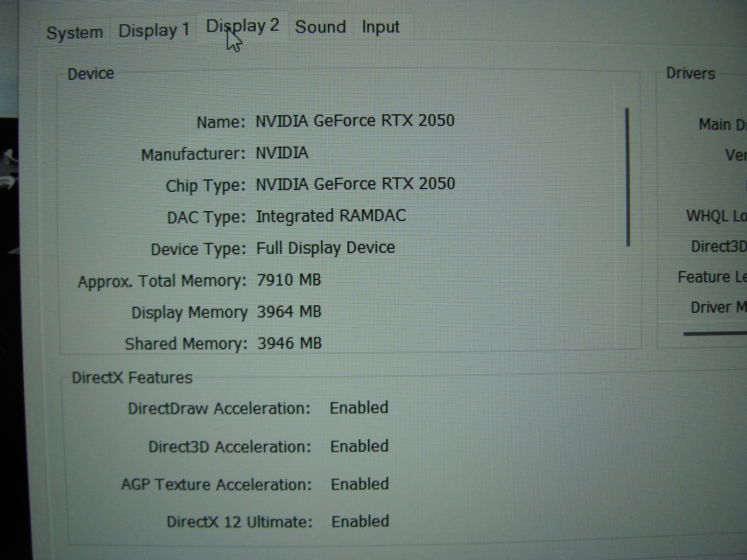This screenshot has width=747, height=560.
Task: Click the Drivers panel horizontal scrollbar
Action: point(715,333)
